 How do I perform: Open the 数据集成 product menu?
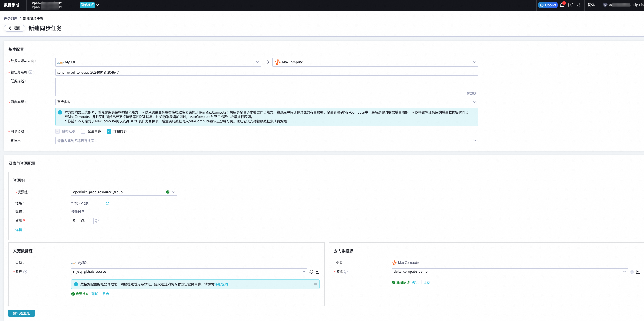click(x=12, y=5)
